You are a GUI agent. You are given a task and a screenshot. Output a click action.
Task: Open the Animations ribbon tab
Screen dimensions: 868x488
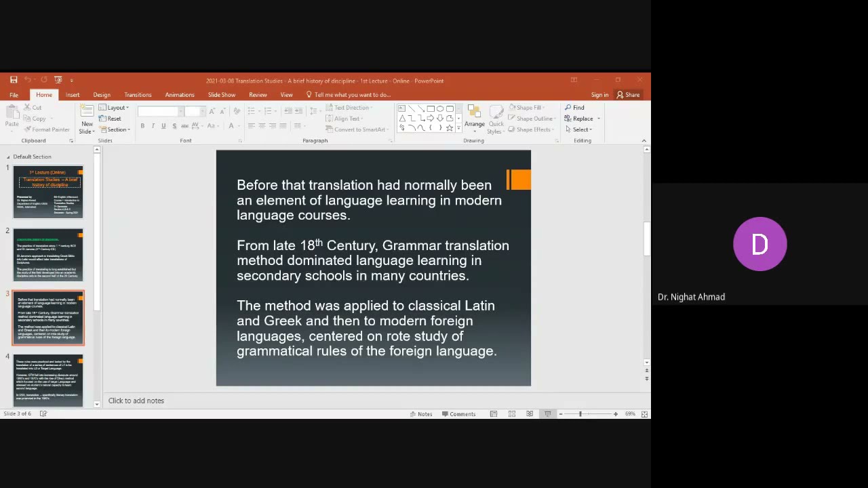(x=180, y=95)
